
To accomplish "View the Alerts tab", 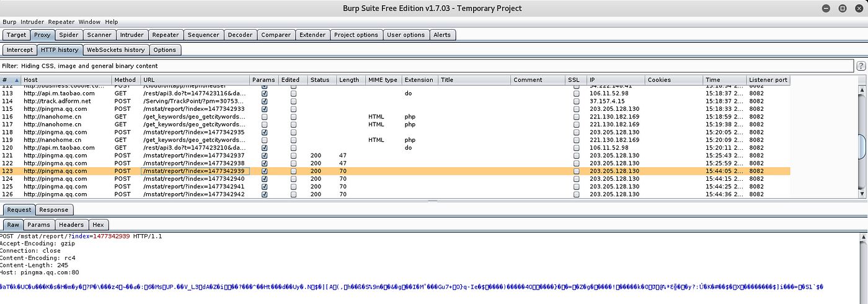I will tap(442, 35).
